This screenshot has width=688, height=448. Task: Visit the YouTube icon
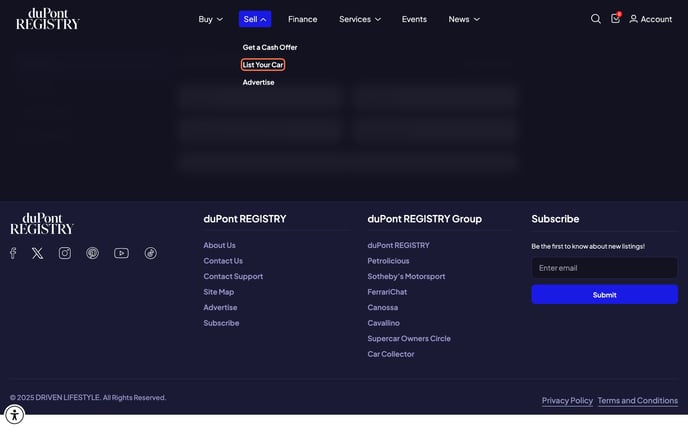click(x=122, y=253)
